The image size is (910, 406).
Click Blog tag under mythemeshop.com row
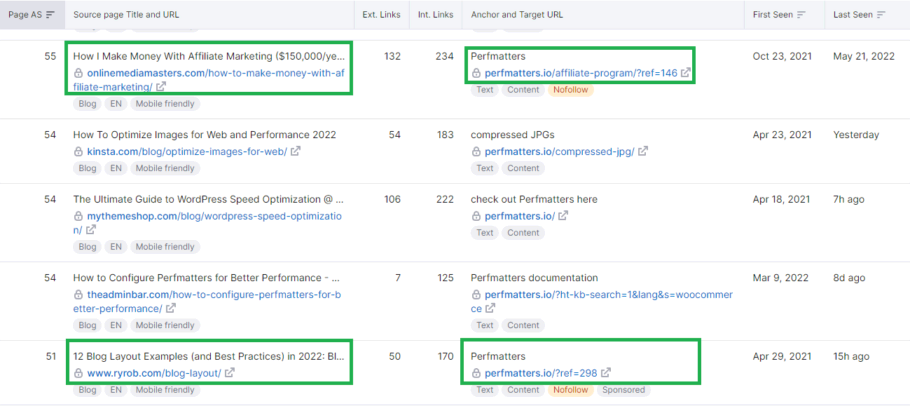pos(87,246)
